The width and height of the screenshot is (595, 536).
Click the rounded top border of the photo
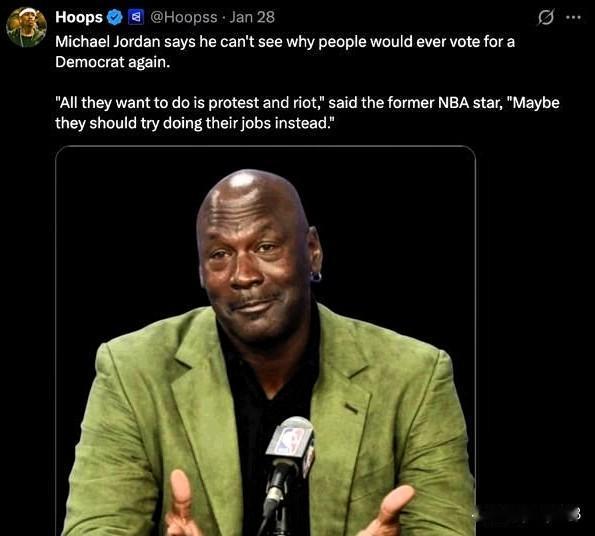click(266, 146)
